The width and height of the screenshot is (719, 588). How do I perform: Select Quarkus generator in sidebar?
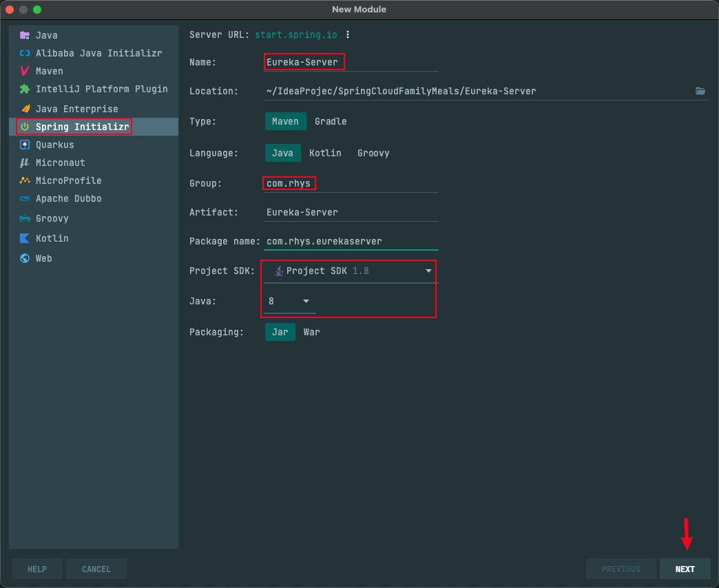point(94,145)
